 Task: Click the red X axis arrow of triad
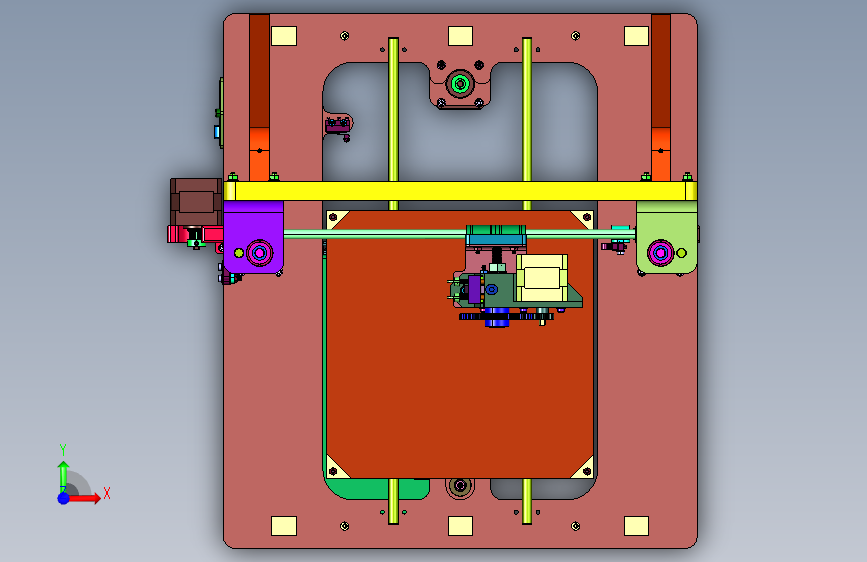click(x=84, y=498)
